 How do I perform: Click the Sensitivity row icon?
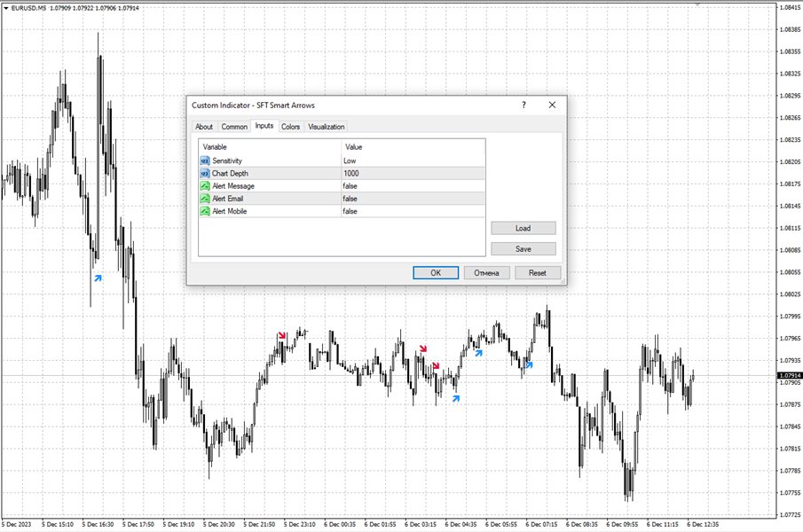205,160
